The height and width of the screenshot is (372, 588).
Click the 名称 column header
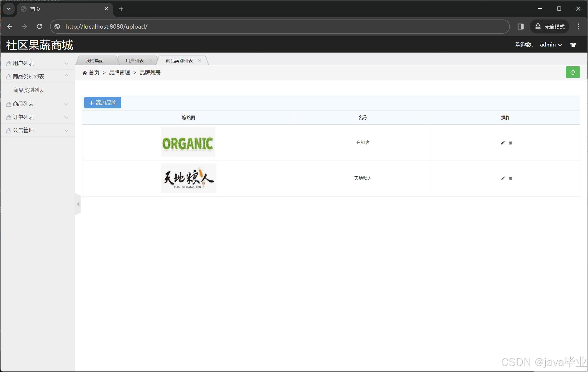click(x=363, y=118)
